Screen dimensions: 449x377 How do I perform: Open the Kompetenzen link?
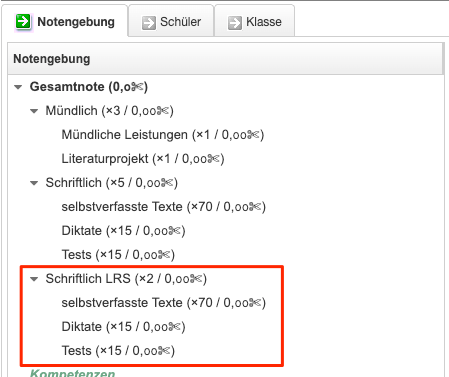73,373
